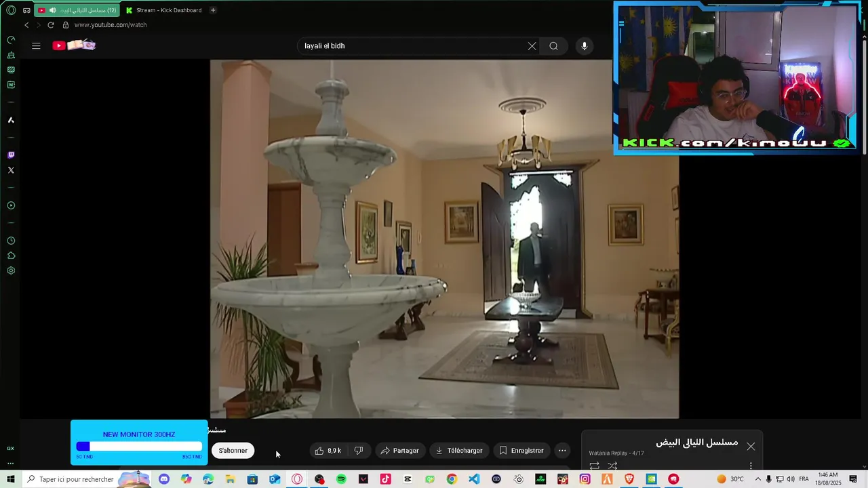This screenshot has width=868, height=488.
Task: Open the GX Mods 'M' sidebar icon
Action: pos(11,85)
